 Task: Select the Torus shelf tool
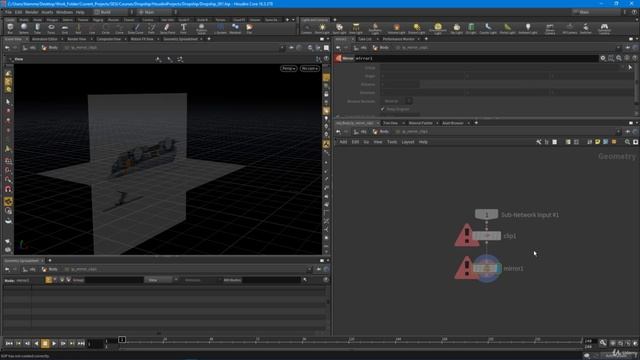coord(51,28)
